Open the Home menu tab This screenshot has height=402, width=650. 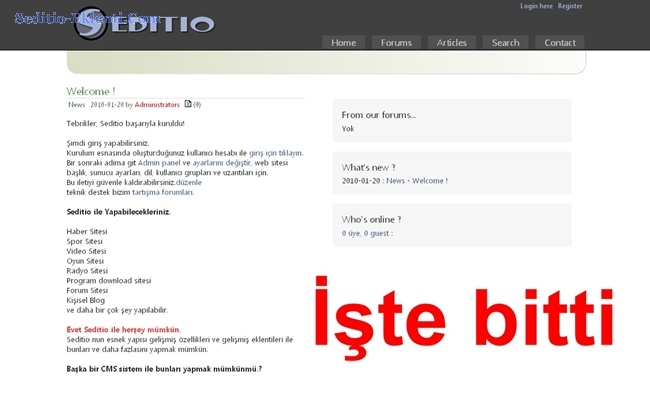(x=343, y=43)
